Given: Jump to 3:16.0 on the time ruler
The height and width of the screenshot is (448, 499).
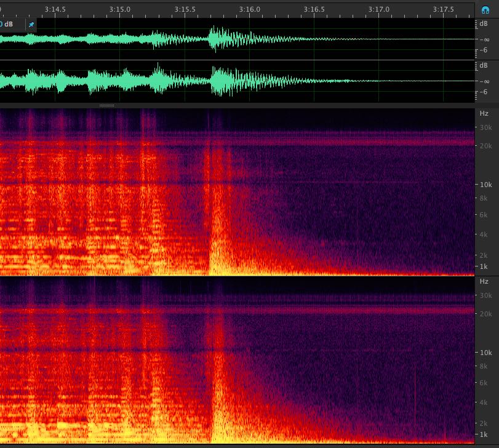Looking at the screenshot, I should coord(249,9).
